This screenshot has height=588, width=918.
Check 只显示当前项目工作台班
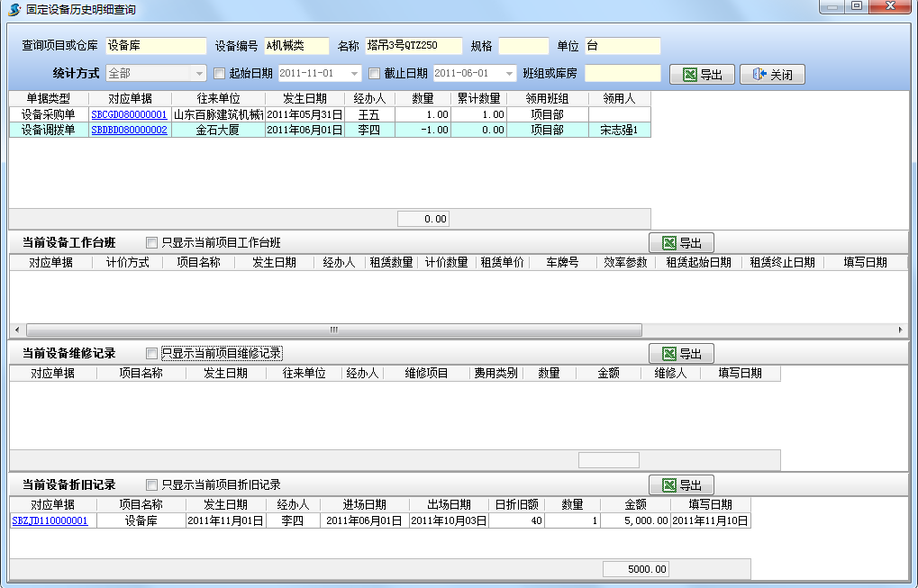[150, 242]
